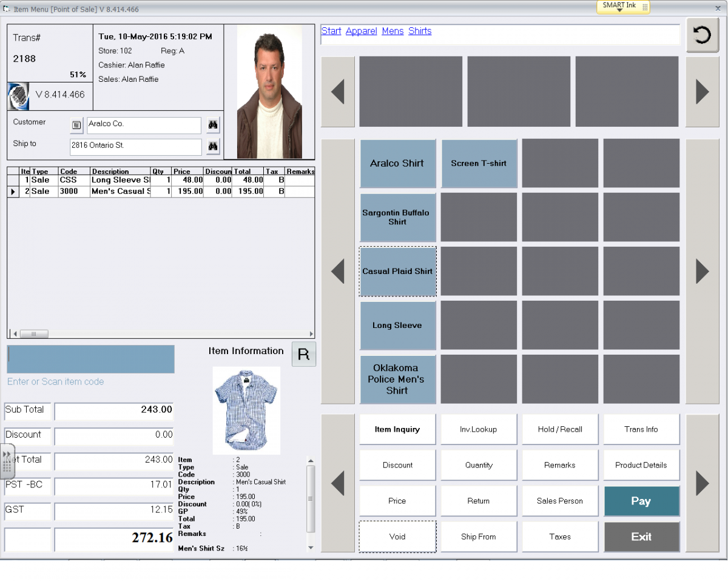728x582 pixels.
Task: Select the Casual Plaid Shirt item button
Action: pos(397,271)
